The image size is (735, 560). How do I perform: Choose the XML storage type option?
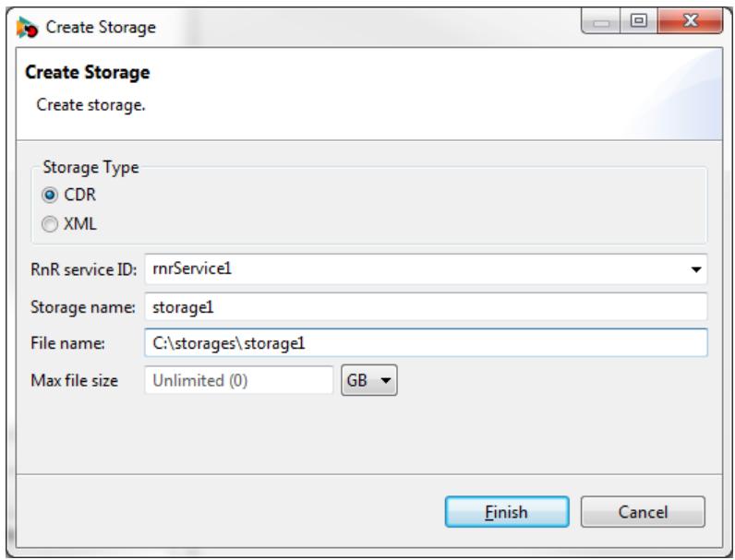[x=50, y=224]
